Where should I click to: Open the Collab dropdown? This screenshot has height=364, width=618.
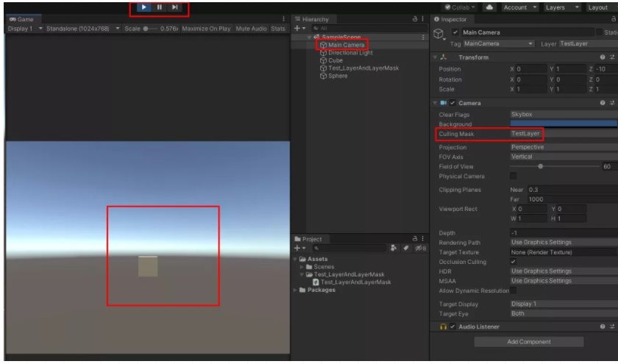[x=460, y=7]
